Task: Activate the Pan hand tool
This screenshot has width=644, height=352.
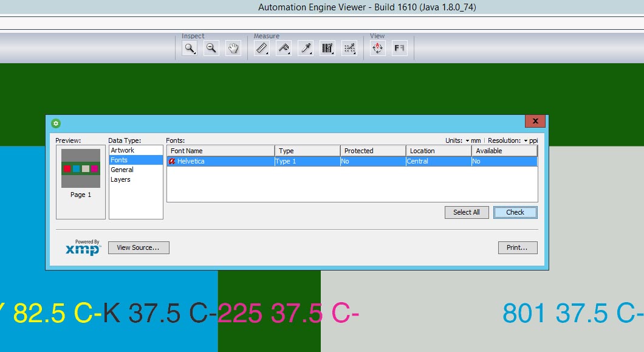Action: pos(233,49)
